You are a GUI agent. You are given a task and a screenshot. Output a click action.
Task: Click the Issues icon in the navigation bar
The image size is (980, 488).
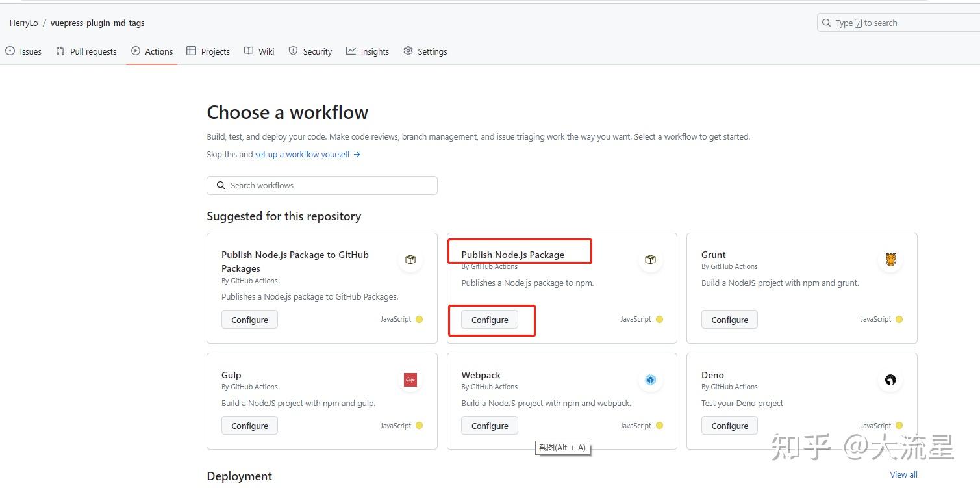(10, 51)
